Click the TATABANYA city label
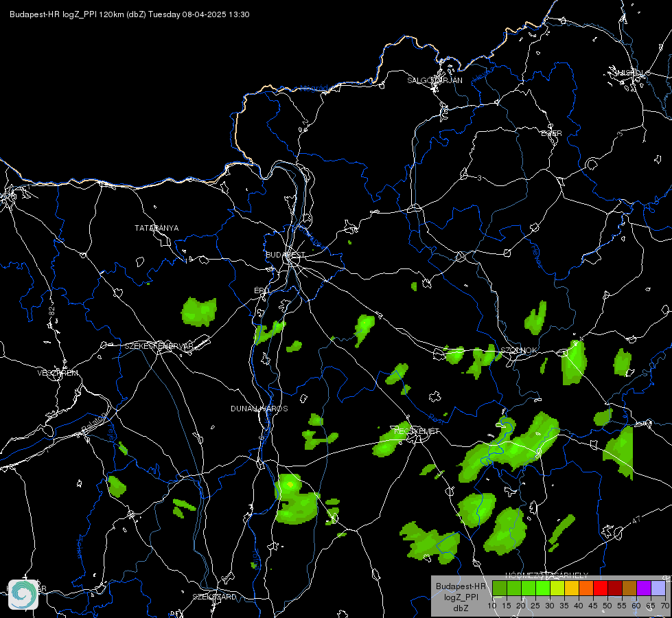Viewport: 672px width, 618px height. [x=157, y=228]
